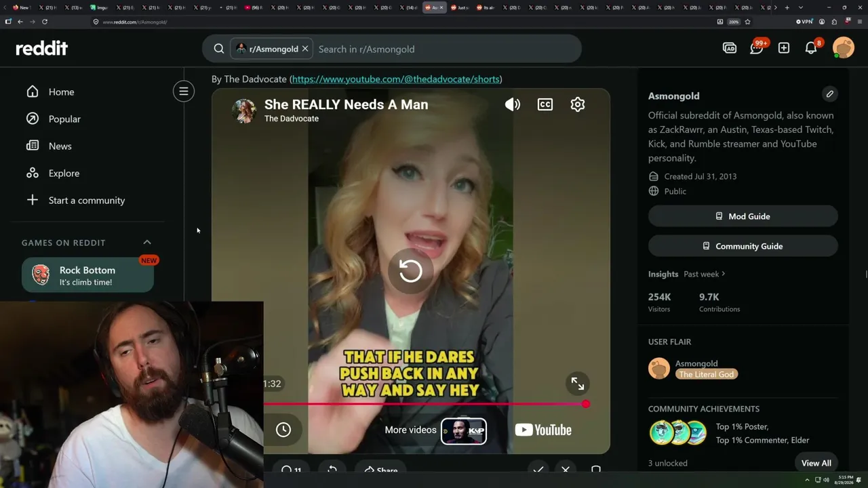Image resolution: width=868 pixels, height=488 pixels.
Task: Switch to the Imgur browser tab
Action: click(x=100, y=7)
